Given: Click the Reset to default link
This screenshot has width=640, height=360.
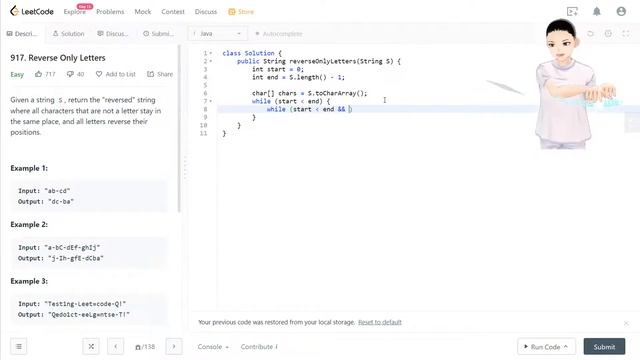Looking at the screenshot, I should pyautogui.click(x=380, y=322).
